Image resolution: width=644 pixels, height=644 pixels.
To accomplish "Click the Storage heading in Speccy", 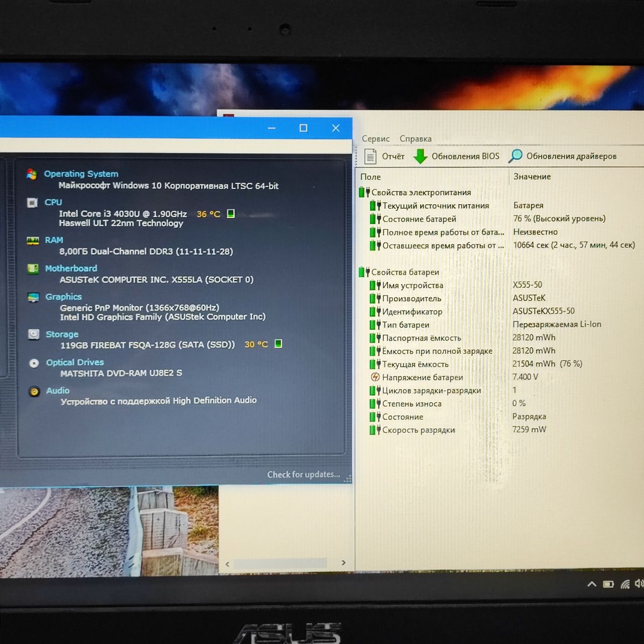I will point(62,334).
